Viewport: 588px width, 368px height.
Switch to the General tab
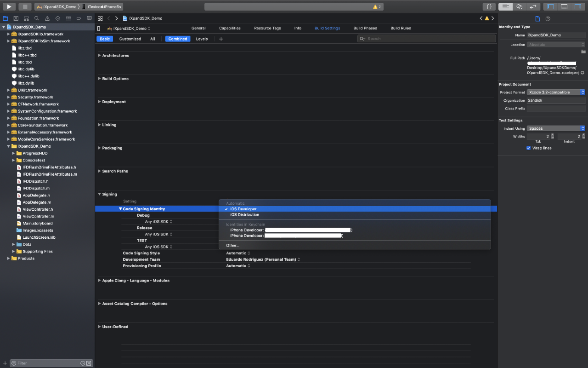pos(198,28)
